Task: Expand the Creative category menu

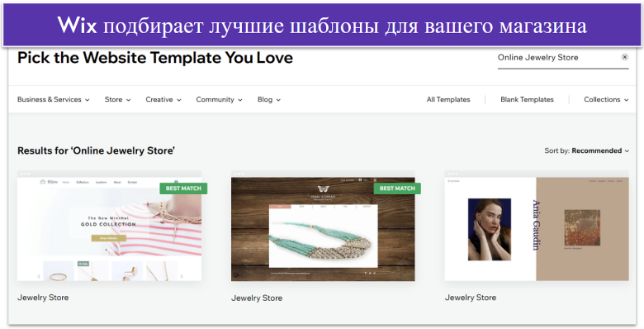Action: (163, 99)
